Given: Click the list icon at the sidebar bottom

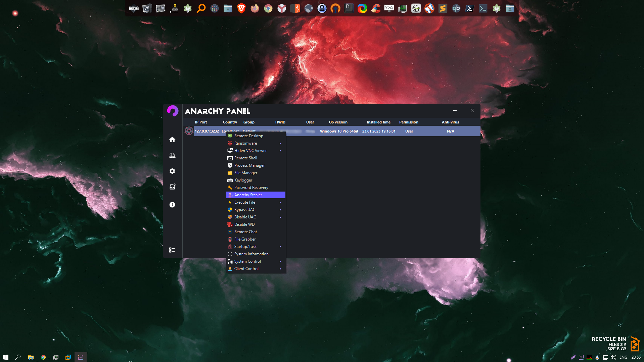Looking at the screenshot, I should pos(172,250).
